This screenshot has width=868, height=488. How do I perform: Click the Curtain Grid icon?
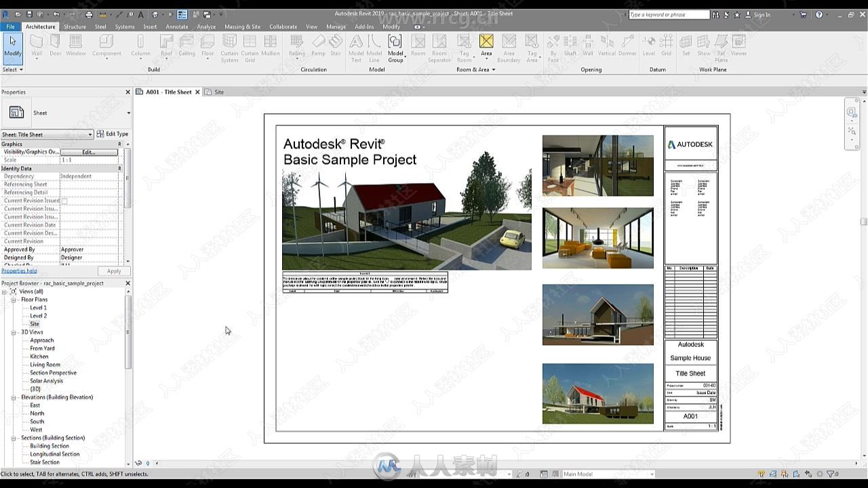click(x=250, y=41)
